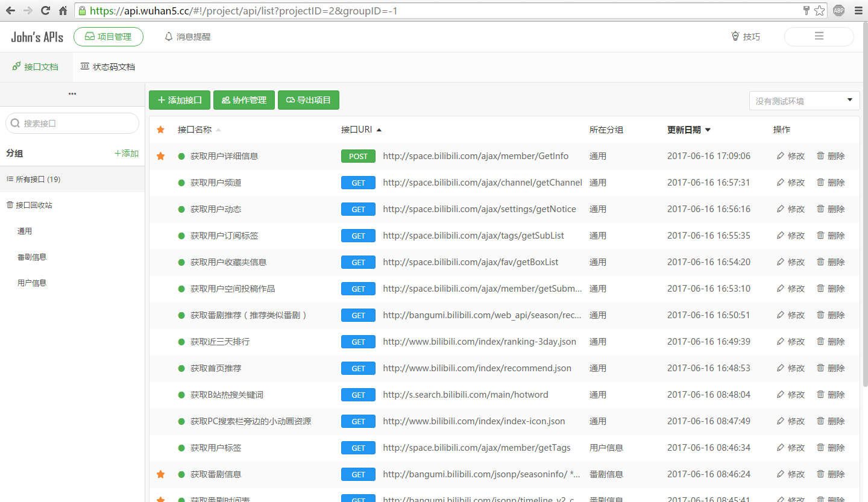Screen dimensions: 868x502
Task: Click the 搜索接口 search field
Action: [x=72, y=124]
